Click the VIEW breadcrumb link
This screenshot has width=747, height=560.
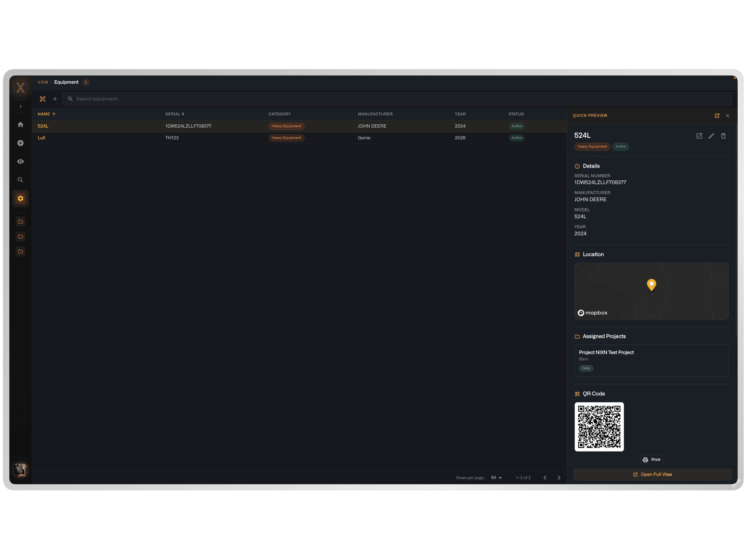[43, 82]
